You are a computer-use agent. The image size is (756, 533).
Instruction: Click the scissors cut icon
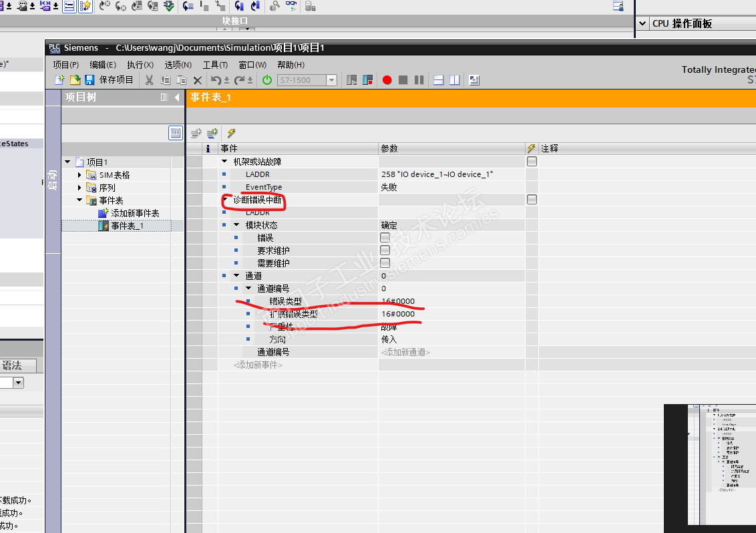pyautogui.click(x=150, y=80)
